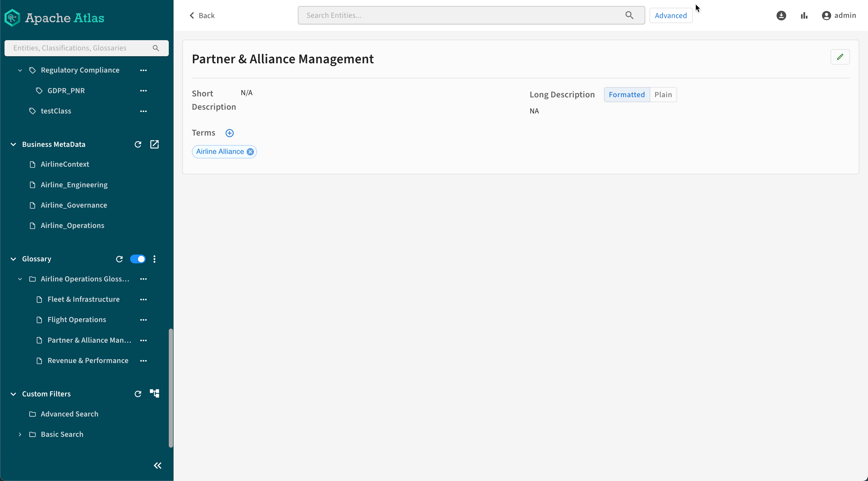This screenshot has height=481, width=868.
Task: Refresh the Business MetaData section
Action: [x=138, y=145]
